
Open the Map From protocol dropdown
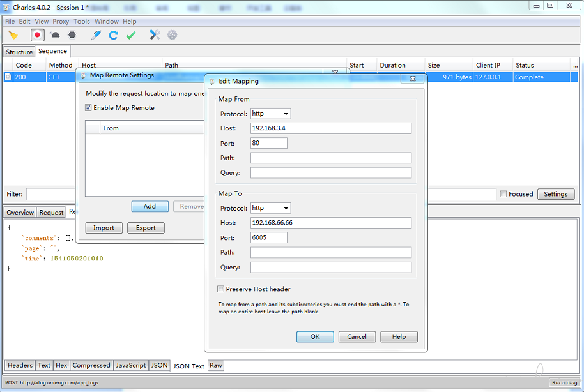271,114
